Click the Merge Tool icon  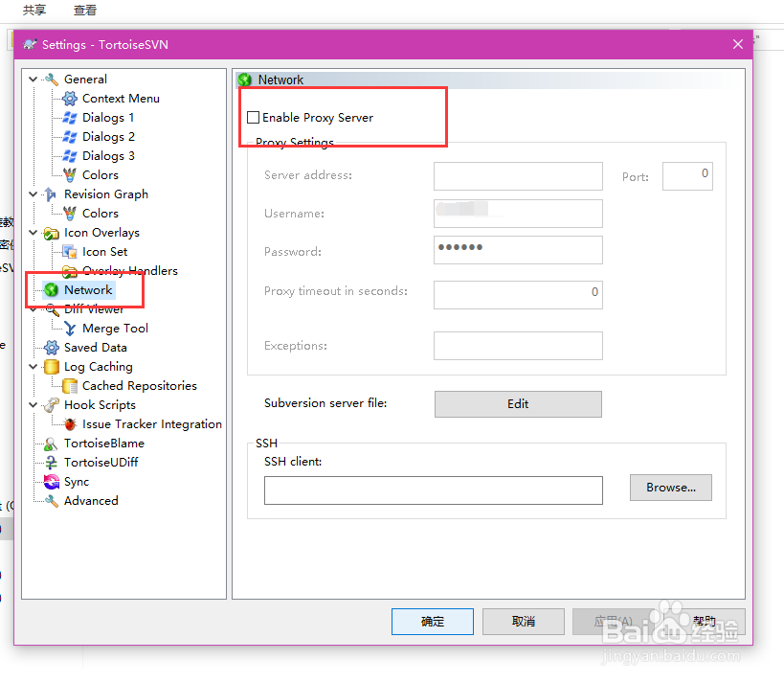[70, 329]
